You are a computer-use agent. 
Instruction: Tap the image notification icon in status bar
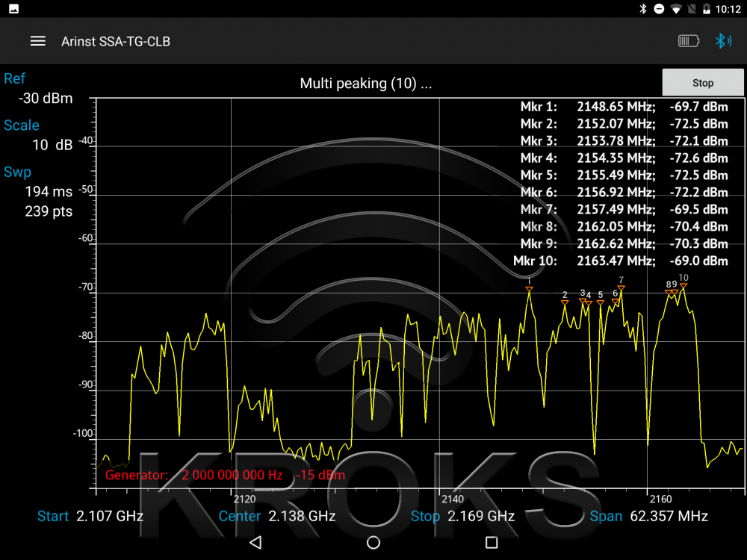(14, 9)
